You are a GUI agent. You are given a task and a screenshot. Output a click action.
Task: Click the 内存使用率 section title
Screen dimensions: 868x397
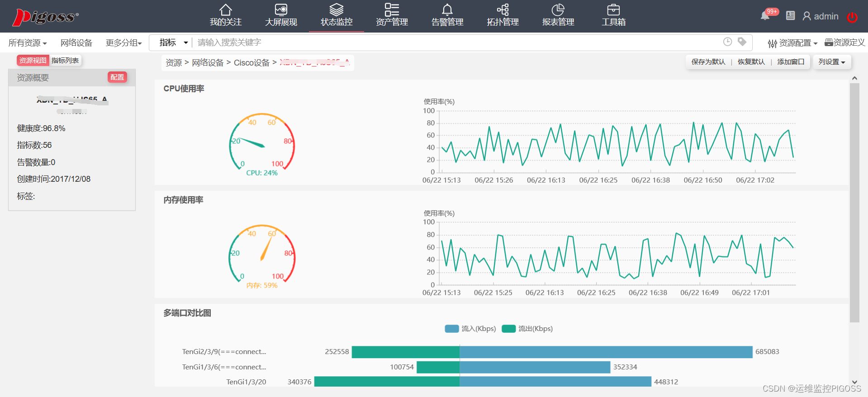click(184, 200)
